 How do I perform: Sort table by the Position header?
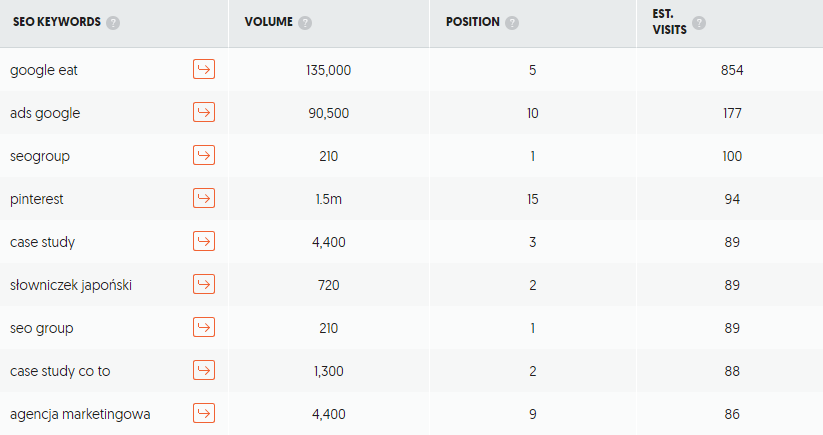pyautogui.click(x=473, y=22)
